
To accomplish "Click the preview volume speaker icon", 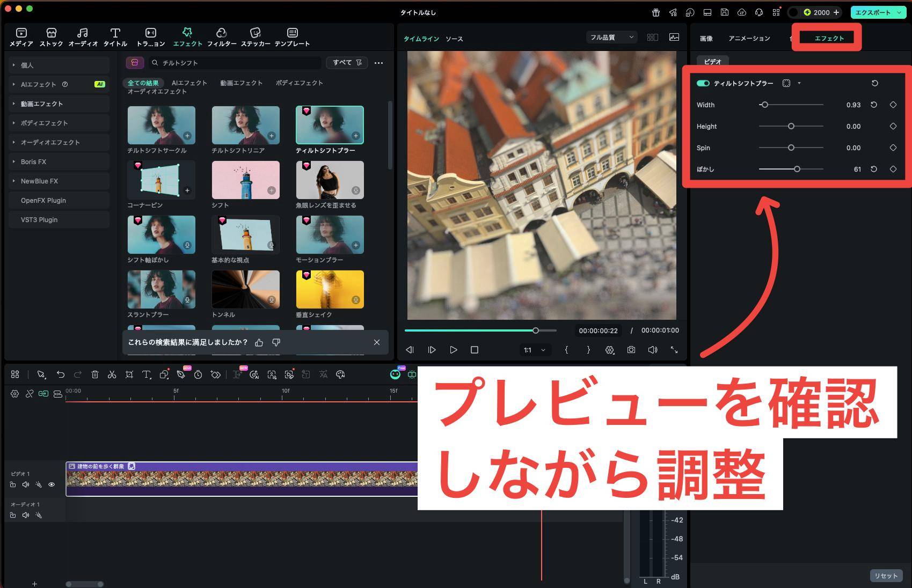I will point(653,350).
